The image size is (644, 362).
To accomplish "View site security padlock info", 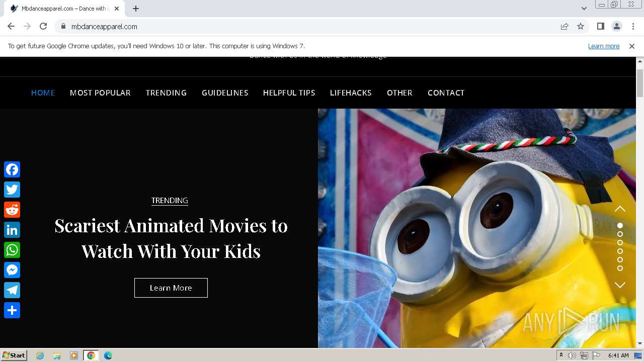I will [63, 26].
